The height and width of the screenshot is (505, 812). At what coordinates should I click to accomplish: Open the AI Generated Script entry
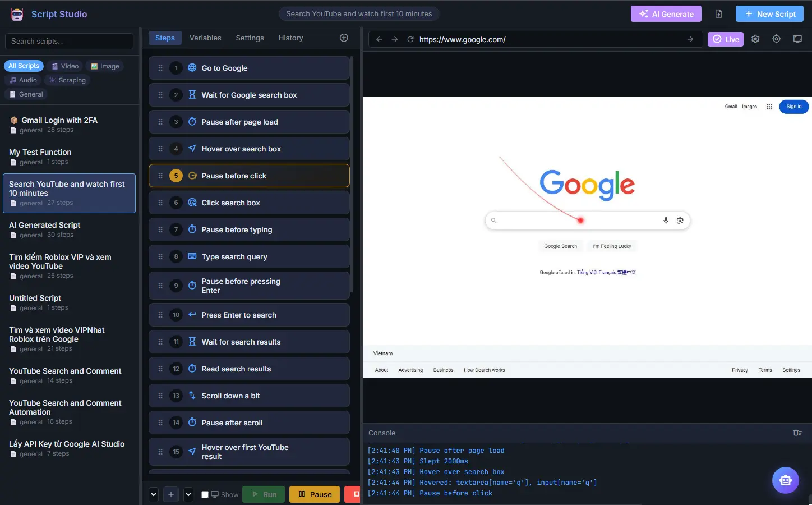coord(69,229)
